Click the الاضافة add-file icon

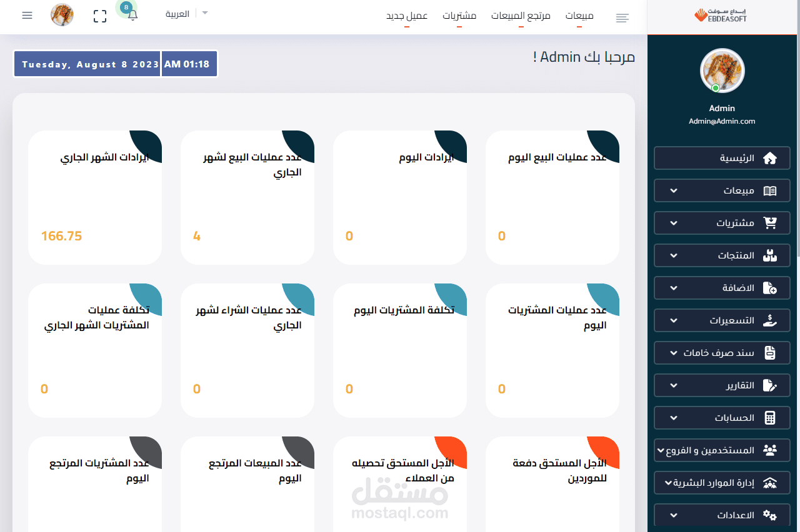click(770, 288)
